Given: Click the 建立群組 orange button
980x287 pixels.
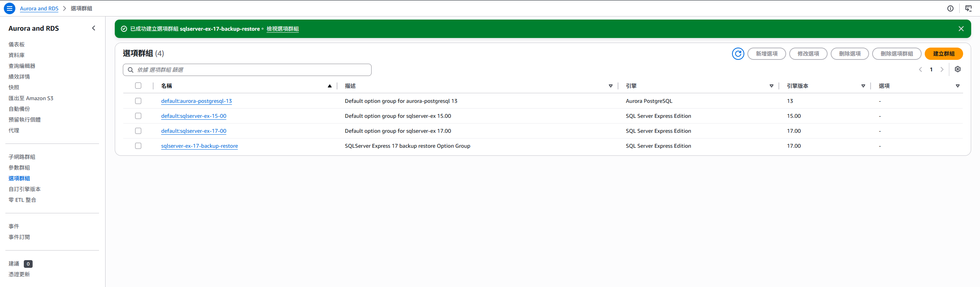Looking at the screenshot, I should click(x=944, y=54).
